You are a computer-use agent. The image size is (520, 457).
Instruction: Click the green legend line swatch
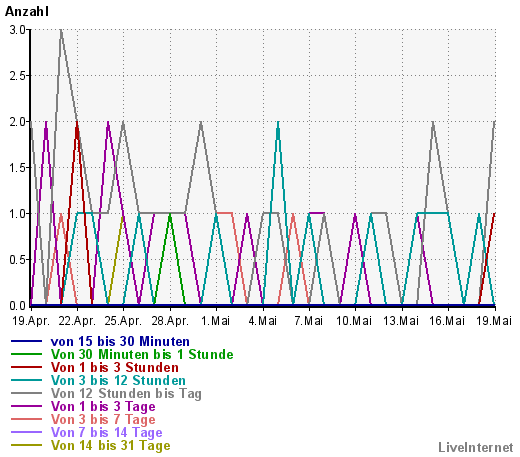(x=26, y=354)
